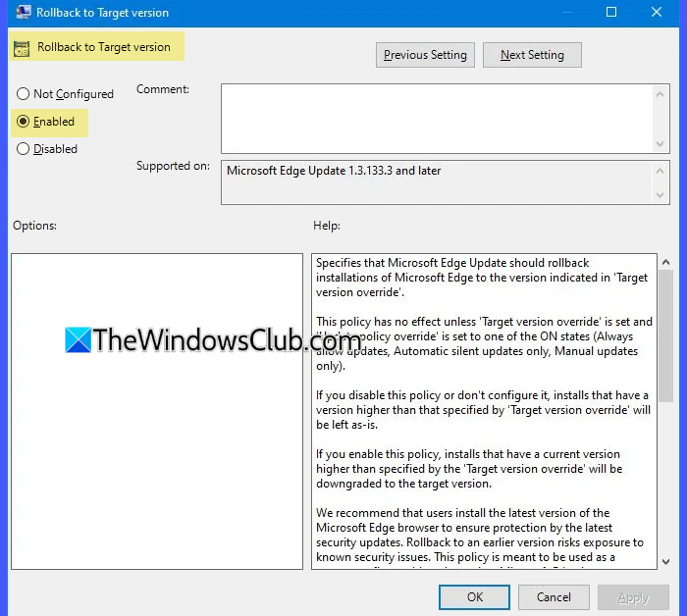
Task: Click the 'Comment:' label
Action: tap(163, 89)
